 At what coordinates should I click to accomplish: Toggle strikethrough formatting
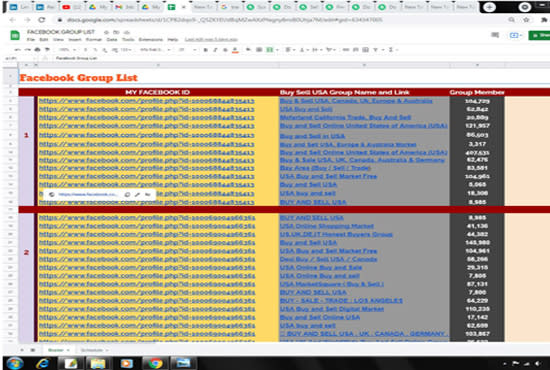[x=225, y=50]
